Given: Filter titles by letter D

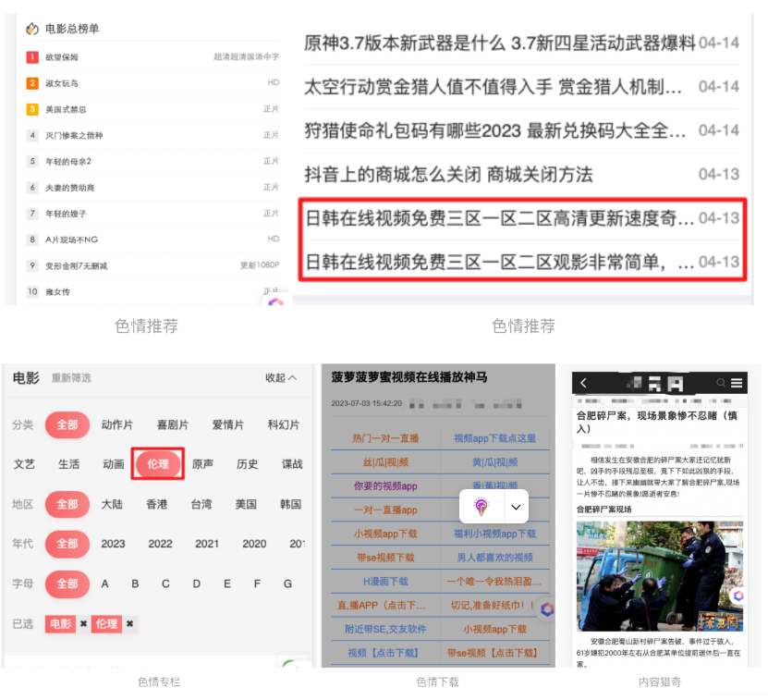Looking at the screenshot, I should pyautogui.click(x=197, y=583).
